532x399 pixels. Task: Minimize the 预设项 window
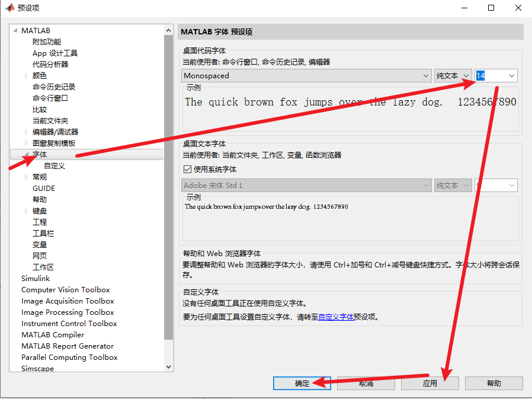tap(464, 8)
